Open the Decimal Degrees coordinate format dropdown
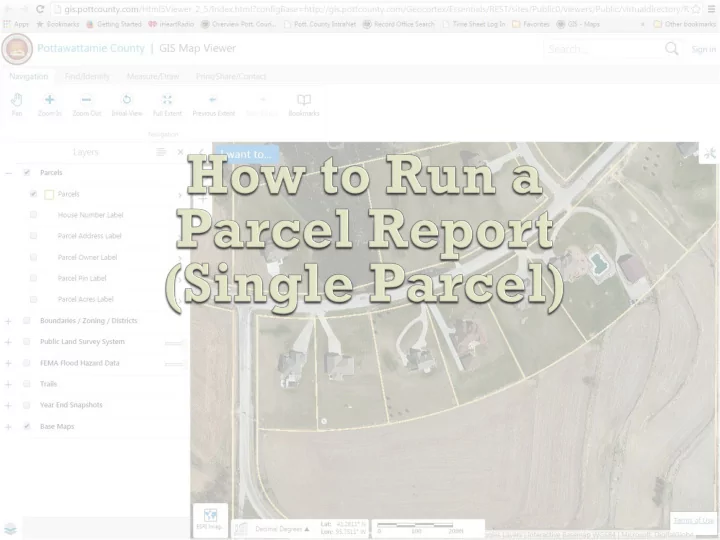Viewport: 720px width, 540px height. click(x=282, y=529)
